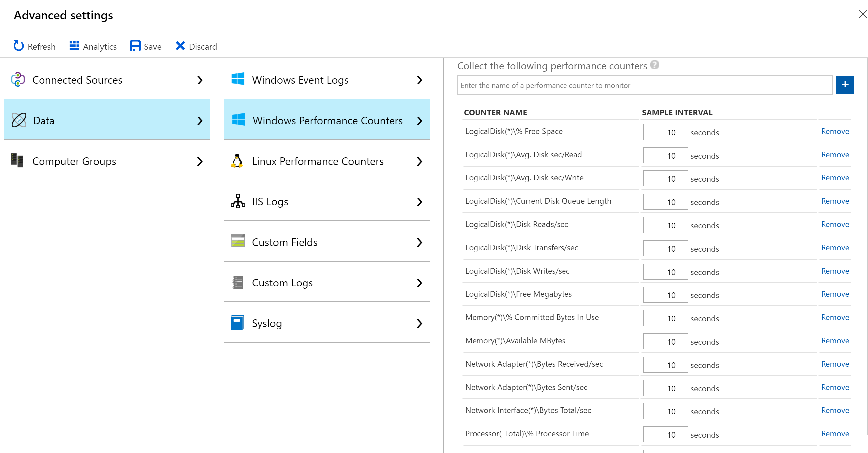Click the performance counter name input field
This screenshot has height=453, width=868.
point(644,85)
